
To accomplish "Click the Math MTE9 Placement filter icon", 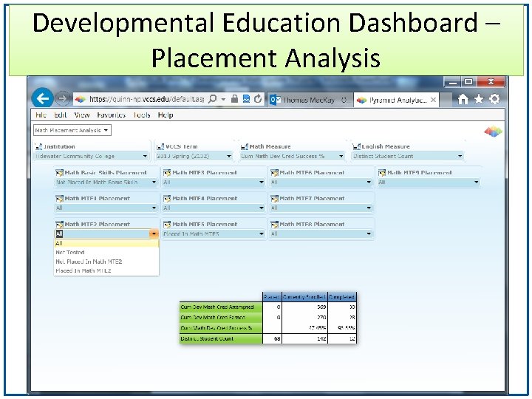I will 382,173.
